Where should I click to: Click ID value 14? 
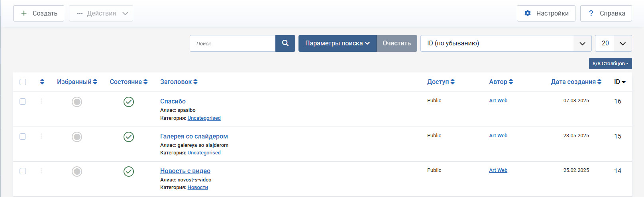point(618,171)
